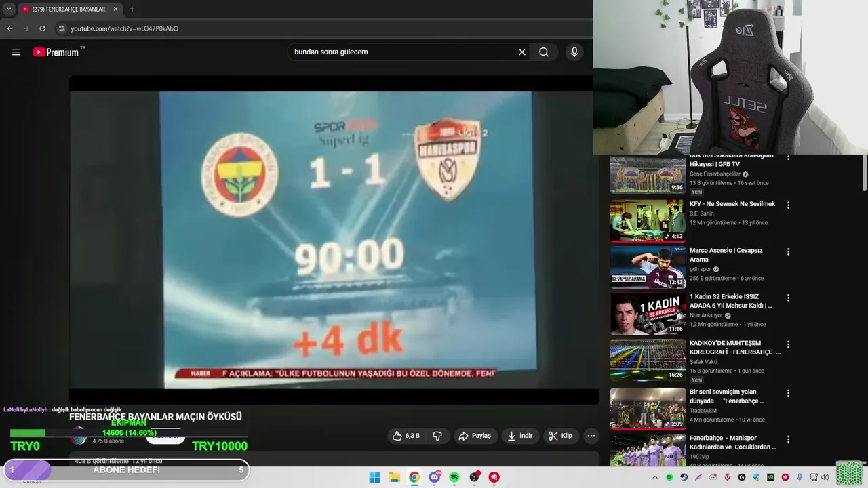
Task: Download the video with İndir
Action: (x=520, y=436)
